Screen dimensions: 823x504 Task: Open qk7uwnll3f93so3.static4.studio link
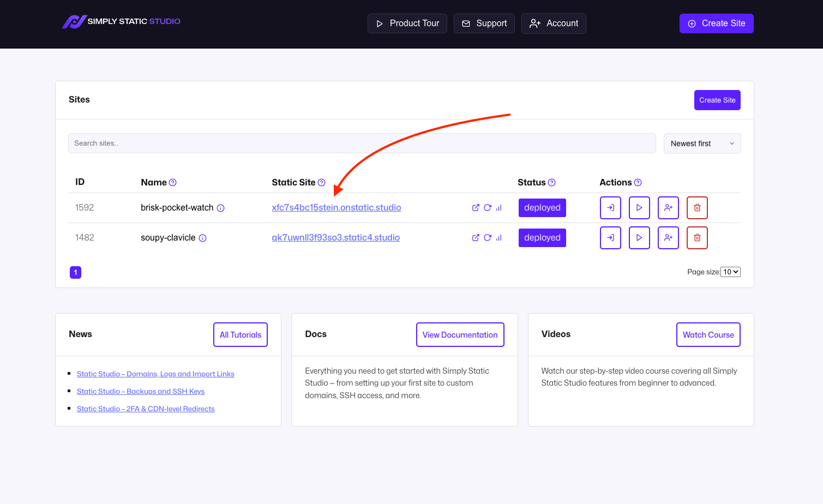point(336,238)
